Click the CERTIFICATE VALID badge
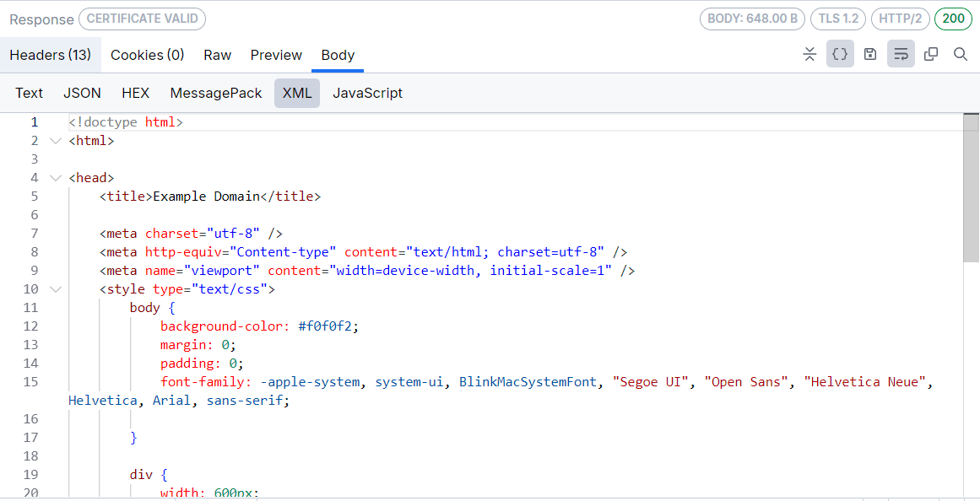 pos(142,19)
